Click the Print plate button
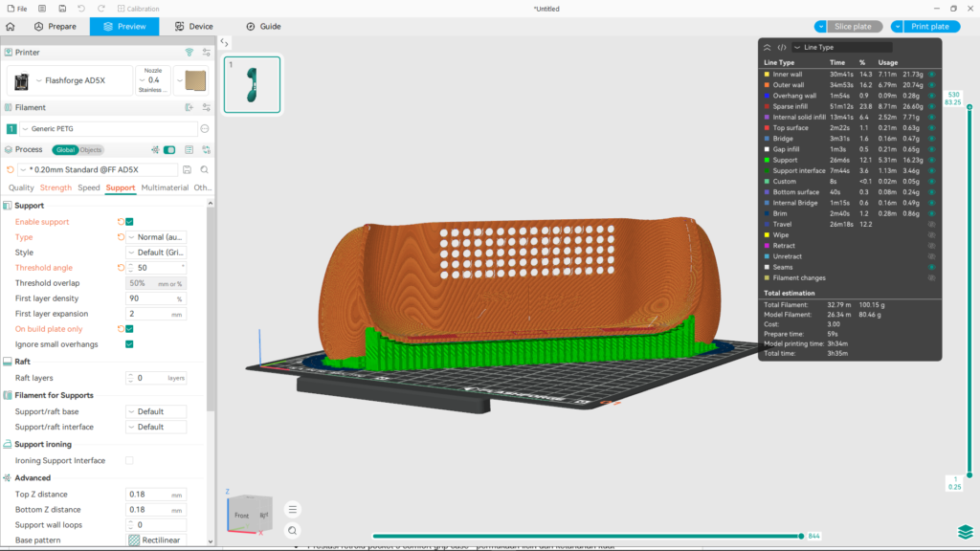This screenshot has width=980, height=551. (x=930, y=26)
